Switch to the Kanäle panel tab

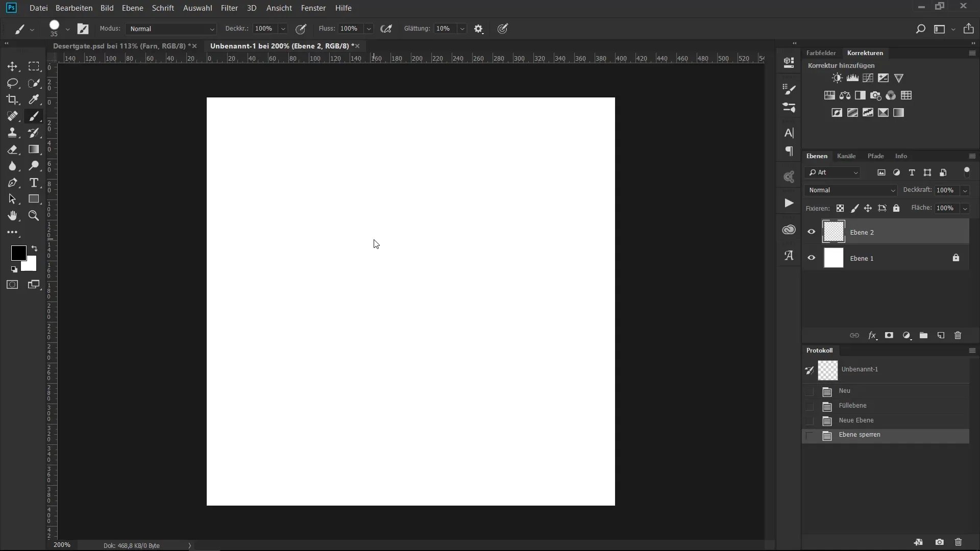(846, 156)
